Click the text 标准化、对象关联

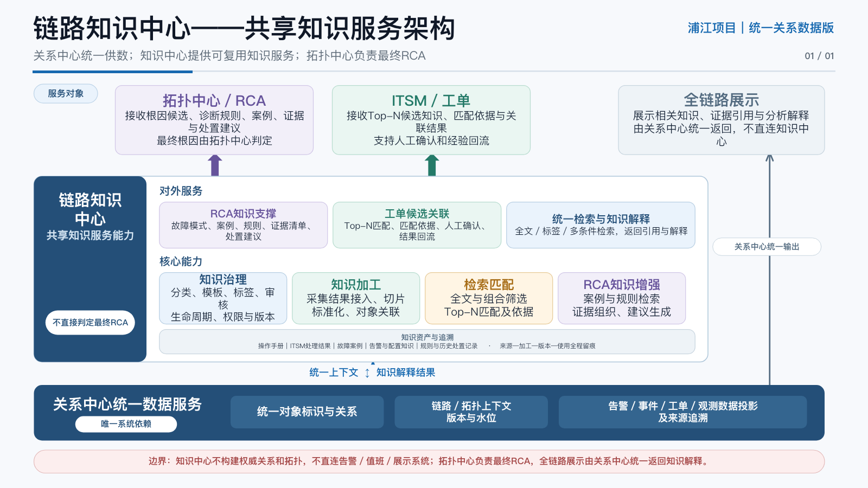tap(356, 312)
